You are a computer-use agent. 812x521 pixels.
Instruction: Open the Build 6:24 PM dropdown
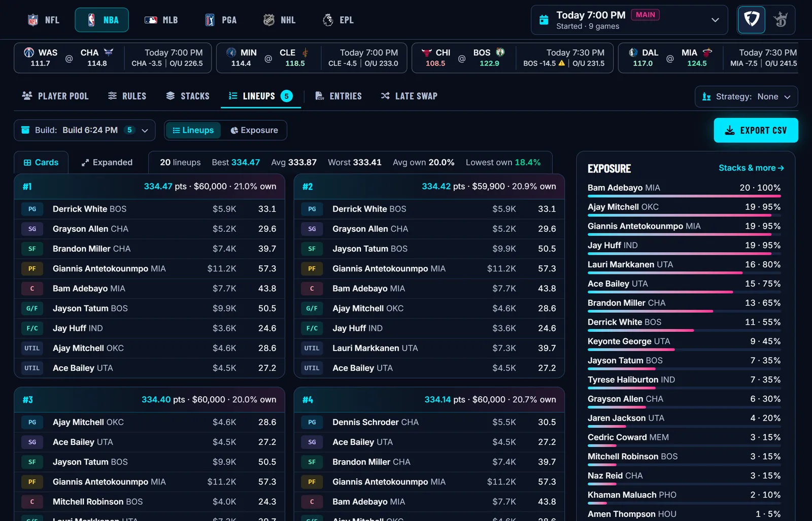(85, 130)
